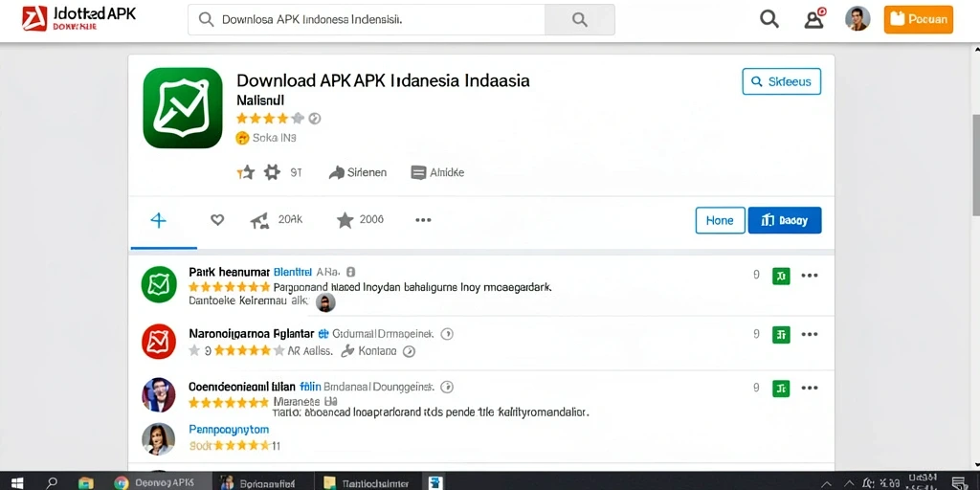
Task: Click the Sirienen share link
Action: click(x=358, y=172)
